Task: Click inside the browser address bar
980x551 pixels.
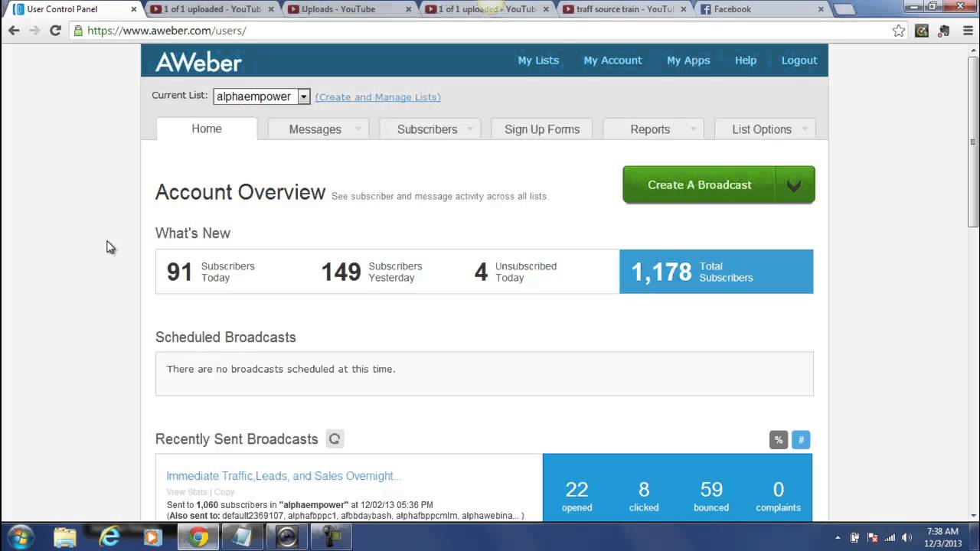Action: pos(306,31)
